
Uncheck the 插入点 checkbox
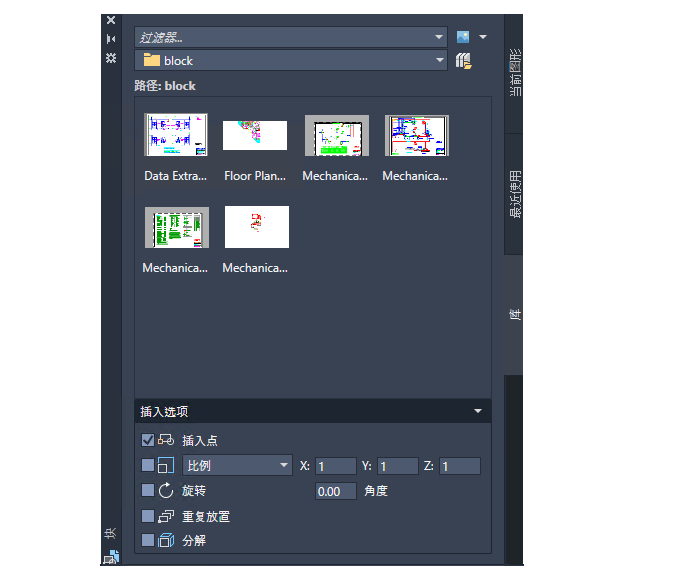click(148, 440)
